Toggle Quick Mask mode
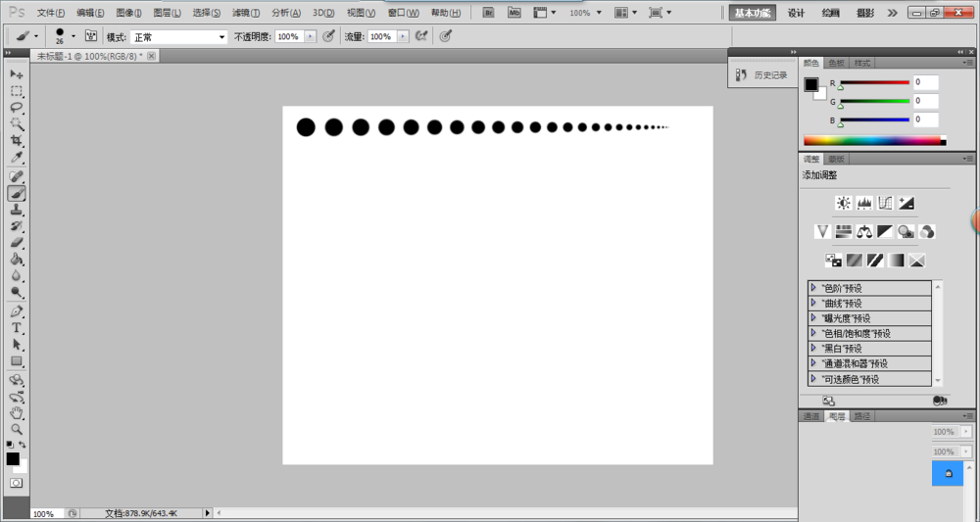 (x=17, y=483)
